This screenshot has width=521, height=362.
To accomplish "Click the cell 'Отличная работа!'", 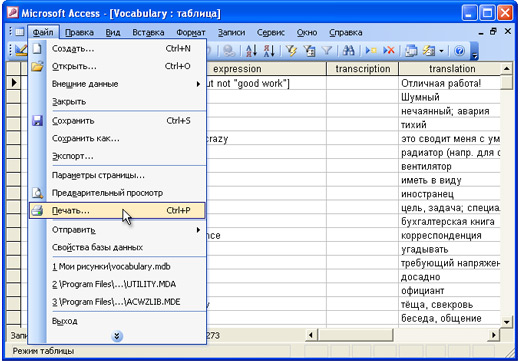I will coord(449,83).
